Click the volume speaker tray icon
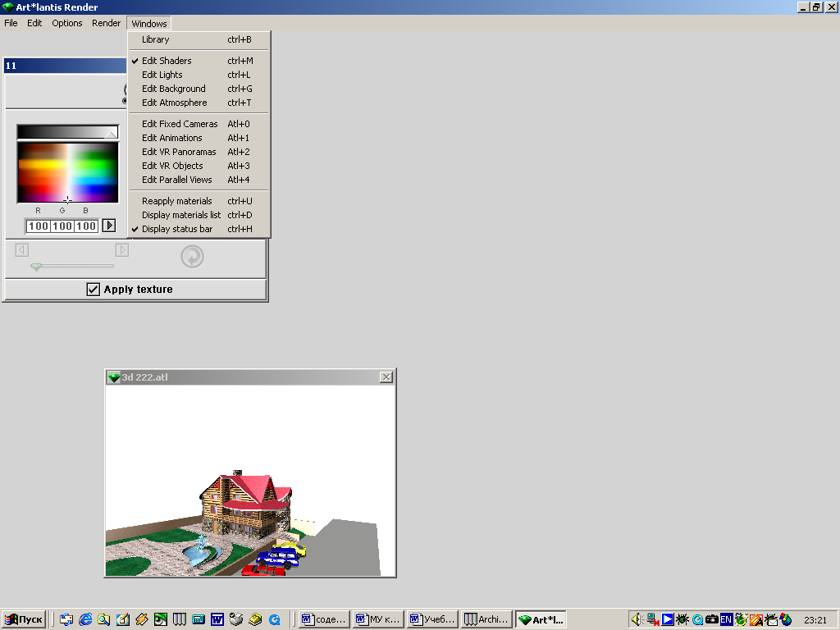This screenshot has width=840, height=630. (x=637, y=619)
